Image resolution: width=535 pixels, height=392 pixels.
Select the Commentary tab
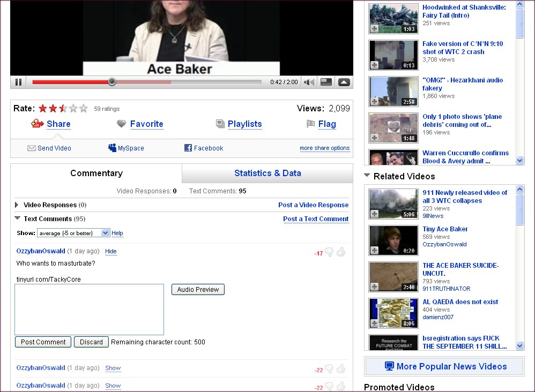point(96,173)
